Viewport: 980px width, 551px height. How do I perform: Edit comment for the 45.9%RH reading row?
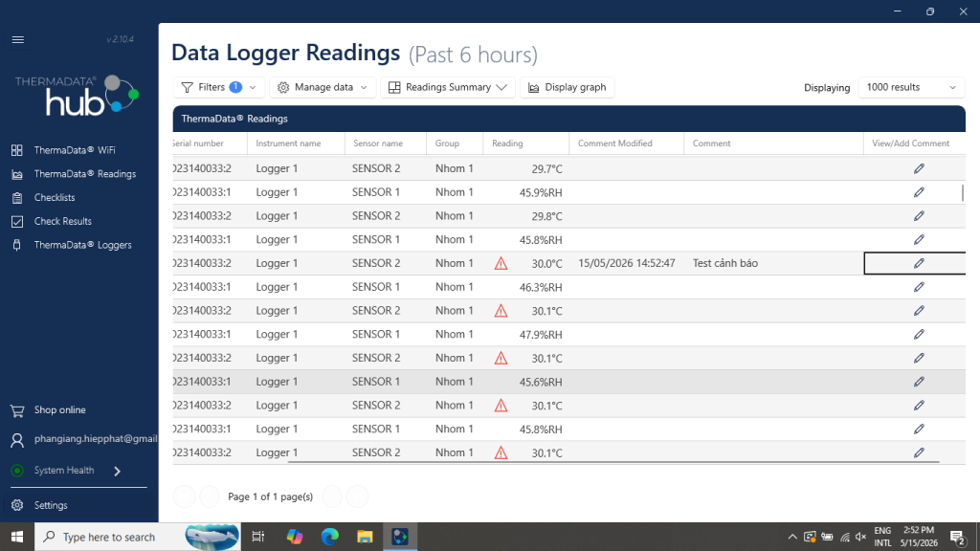919,192
